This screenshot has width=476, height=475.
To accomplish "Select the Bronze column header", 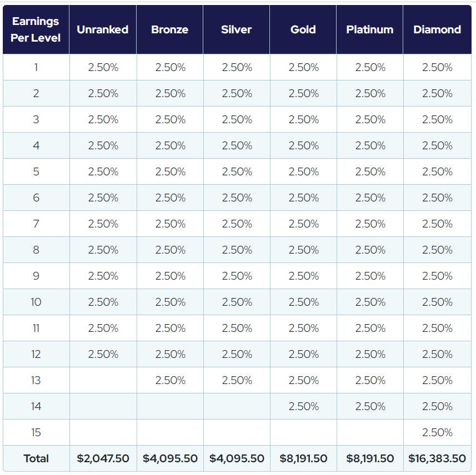I will coord(169,29).
